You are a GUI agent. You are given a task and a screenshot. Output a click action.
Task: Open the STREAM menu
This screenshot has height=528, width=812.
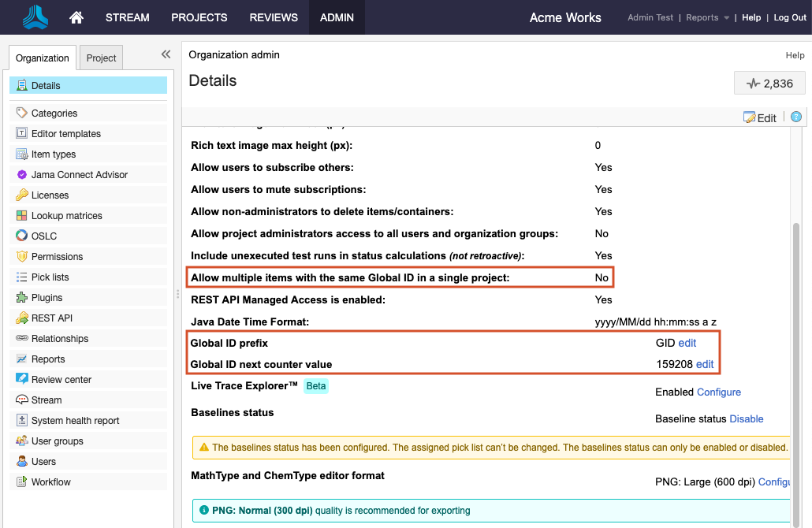tap(128, 17)
